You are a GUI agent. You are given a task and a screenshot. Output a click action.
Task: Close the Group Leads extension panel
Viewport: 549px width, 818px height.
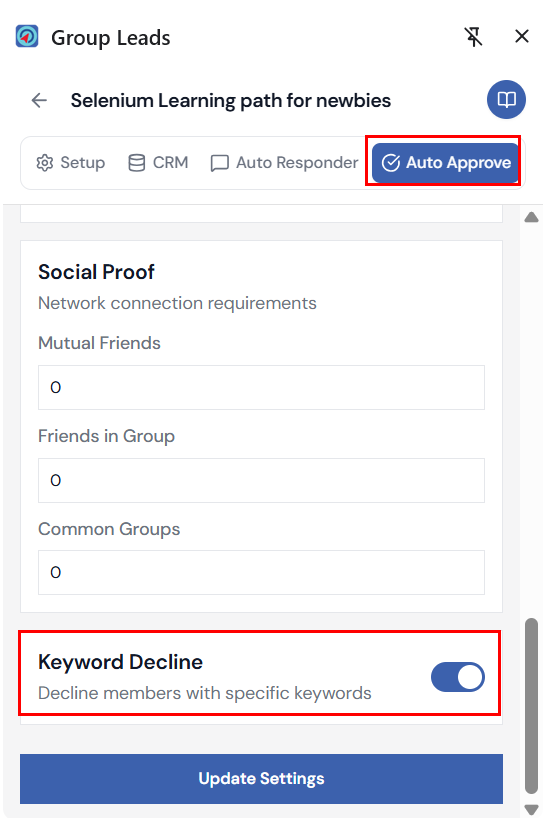coord(521,37)
